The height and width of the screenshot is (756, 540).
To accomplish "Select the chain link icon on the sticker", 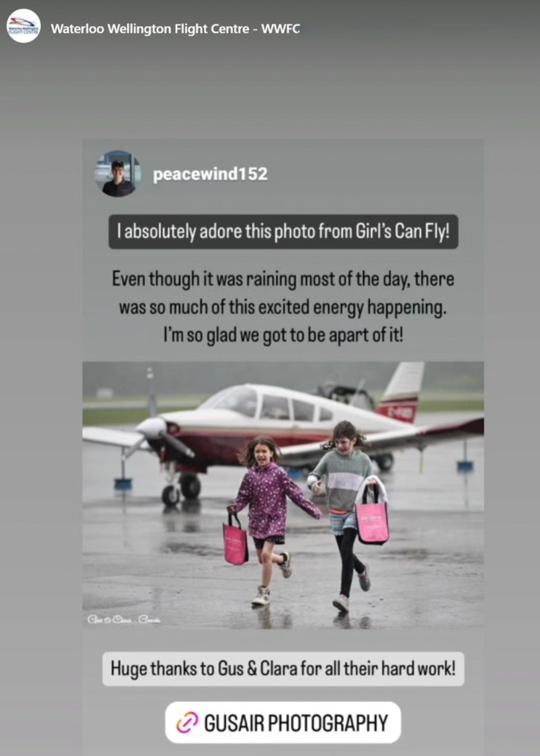I will [187, 722].
